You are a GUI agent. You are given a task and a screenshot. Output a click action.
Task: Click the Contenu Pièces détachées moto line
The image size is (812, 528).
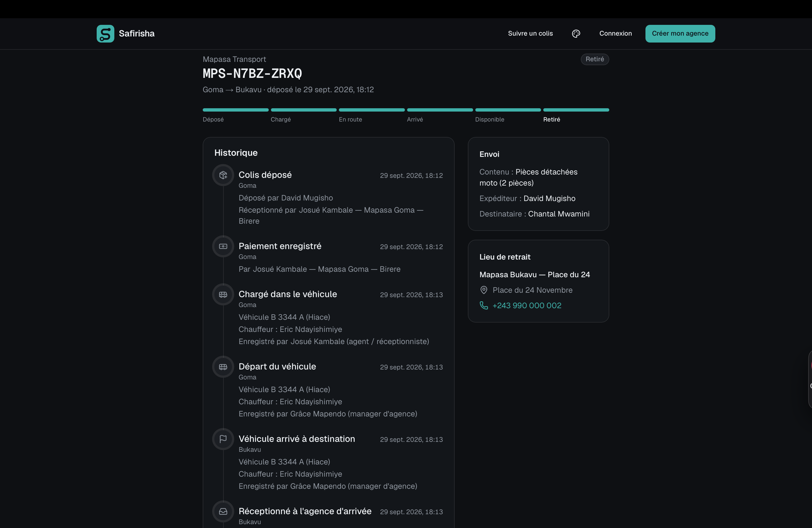(528, 177)
